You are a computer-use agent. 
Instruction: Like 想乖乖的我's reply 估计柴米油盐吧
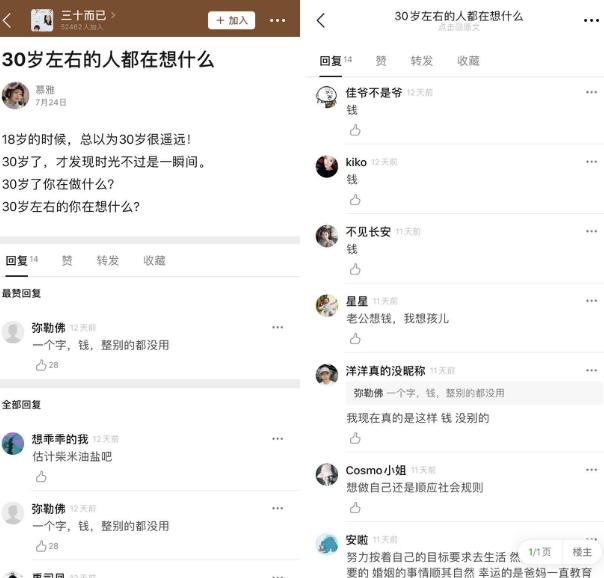point(41,476)
